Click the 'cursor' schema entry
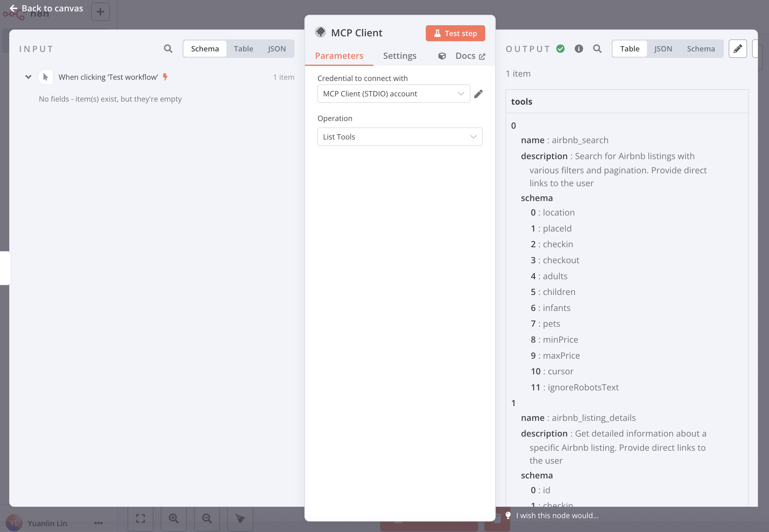Screen dimensions: 769x532 [x=561, y=371]
